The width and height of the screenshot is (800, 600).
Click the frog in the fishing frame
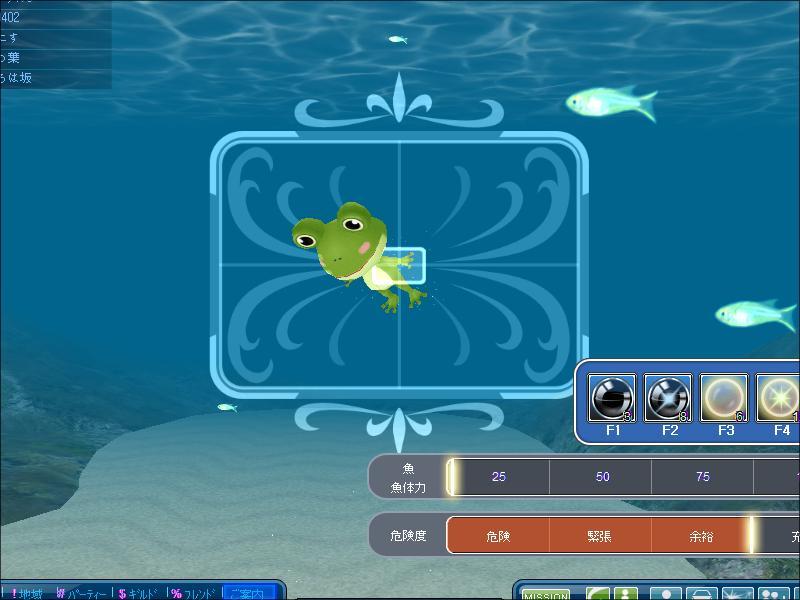tap(357, 255)
